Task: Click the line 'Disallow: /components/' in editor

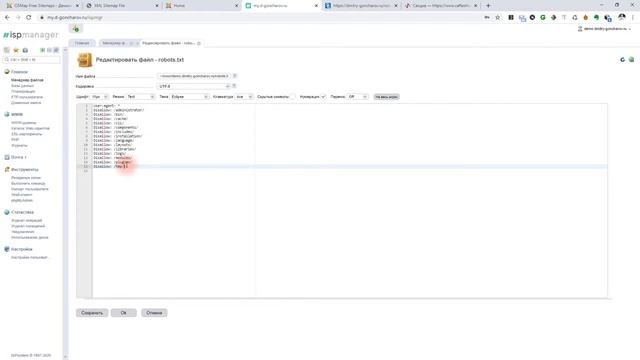Action: [x=116, y=127]
